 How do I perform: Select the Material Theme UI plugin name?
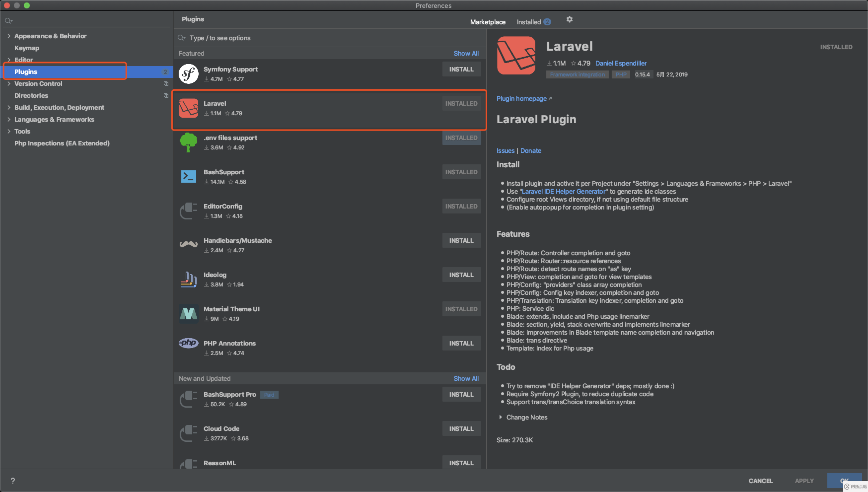231,309
